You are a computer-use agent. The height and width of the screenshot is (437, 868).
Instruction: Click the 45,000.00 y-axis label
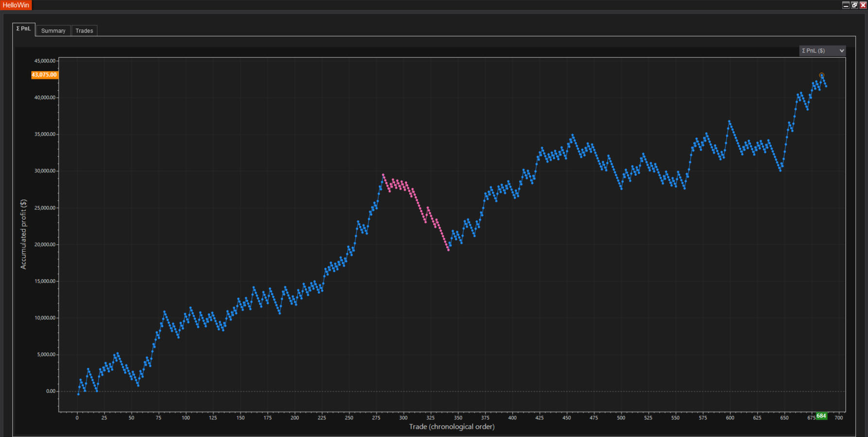click(45, 61)
